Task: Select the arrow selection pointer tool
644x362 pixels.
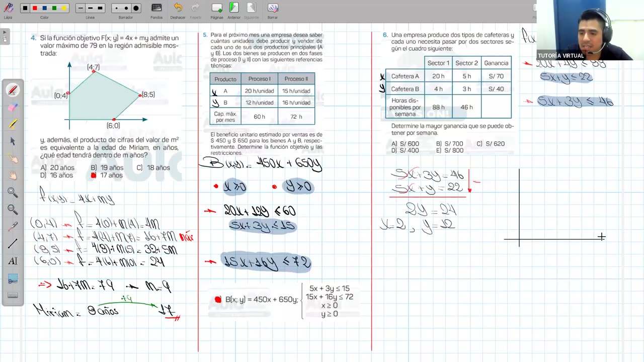Action: tap(13, 141)
